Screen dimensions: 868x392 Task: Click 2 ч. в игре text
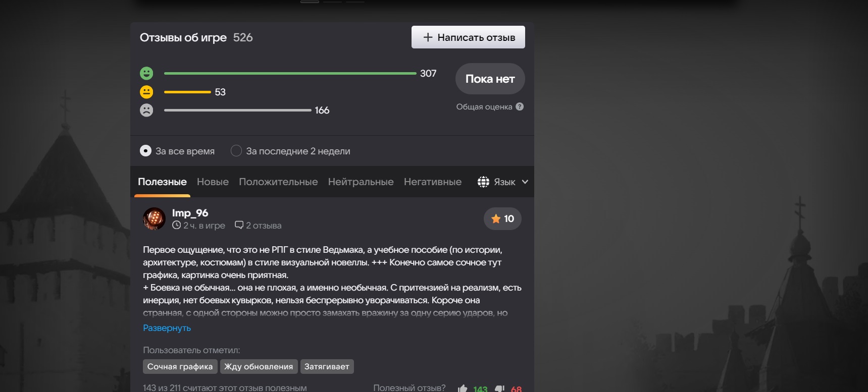pyautogui.click(x=204, y=226)
